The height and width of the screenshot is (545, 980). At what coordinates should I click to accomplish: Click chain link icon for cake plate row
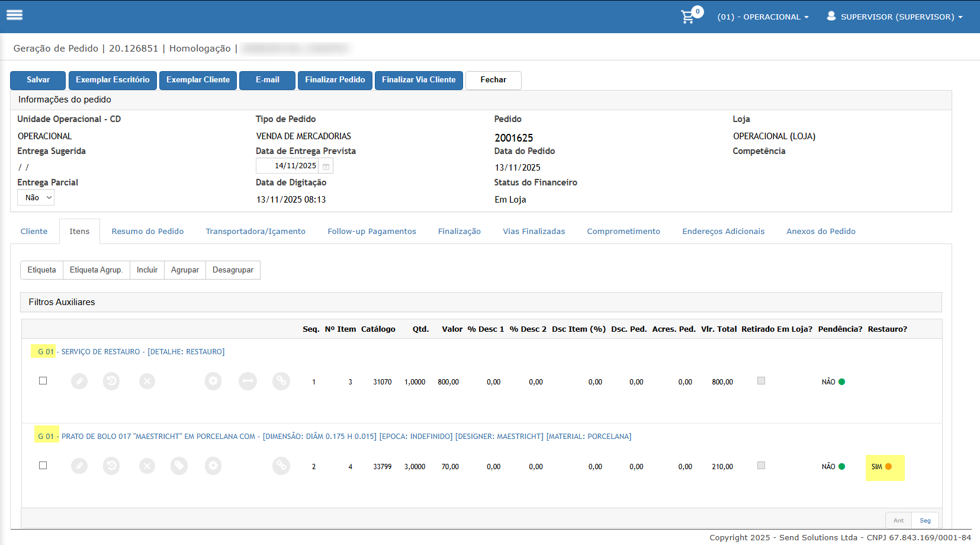281,466
